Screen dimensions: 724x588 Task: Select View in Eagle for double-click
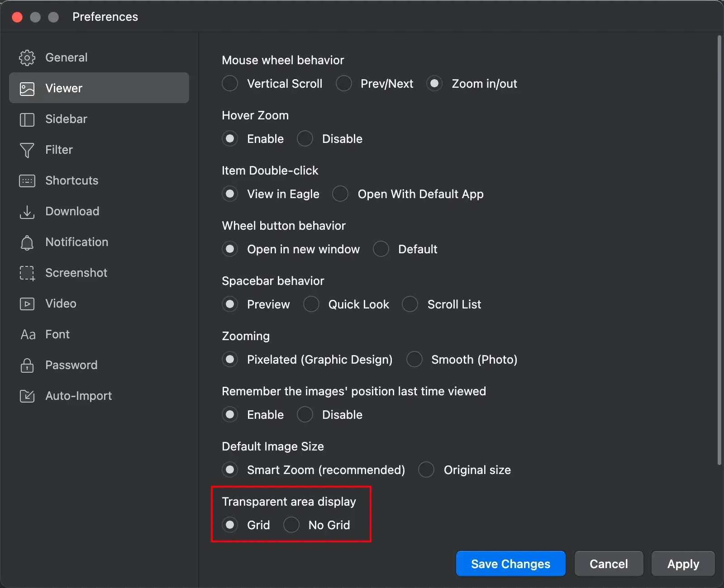click(x=230, y=194)
